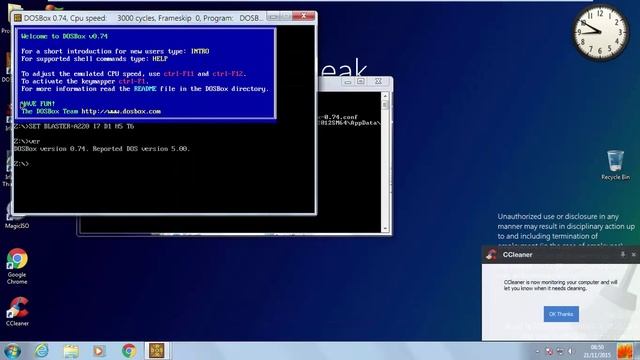The height and width of the screenshot is (360, 640).
Task: Click the 'SET BLASTER=A220 I7 D1 H5 T6' line
Action: [73, 126]
